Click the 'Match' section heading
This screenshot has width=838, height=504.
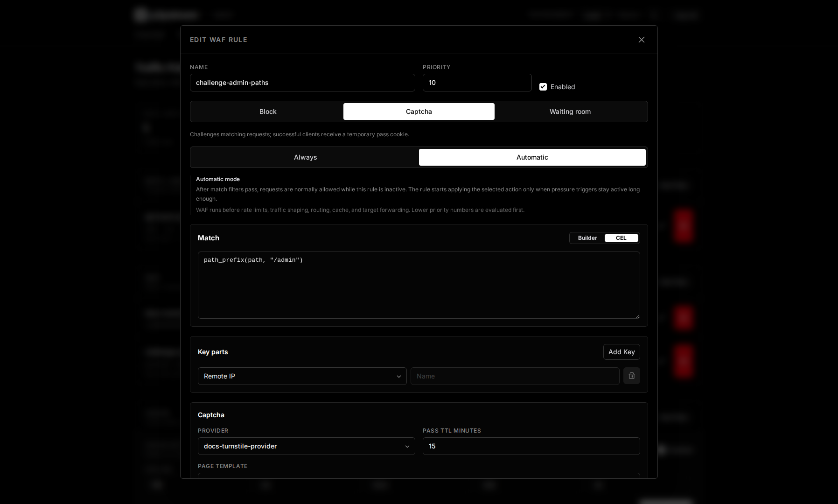(x=209, y=238)
